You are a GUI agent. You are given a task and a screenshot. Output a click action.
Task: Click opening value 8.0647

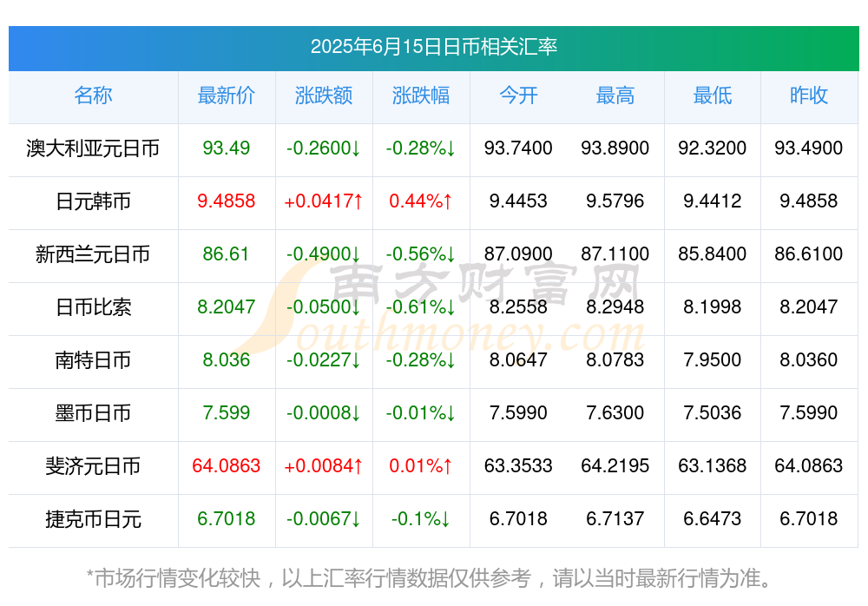(518, 359)
